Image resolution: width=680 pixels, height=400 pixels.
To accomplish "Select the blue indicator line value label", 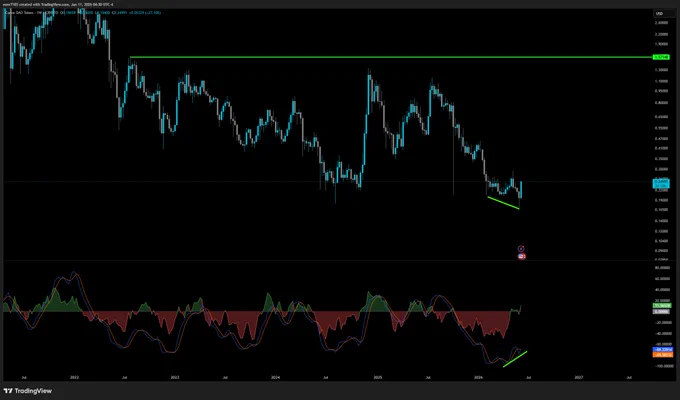I will point(663,349).
